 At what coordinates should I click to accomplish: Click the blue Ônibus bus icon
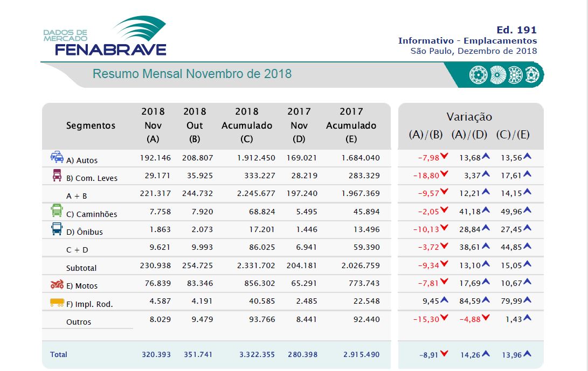click(57, 229)
